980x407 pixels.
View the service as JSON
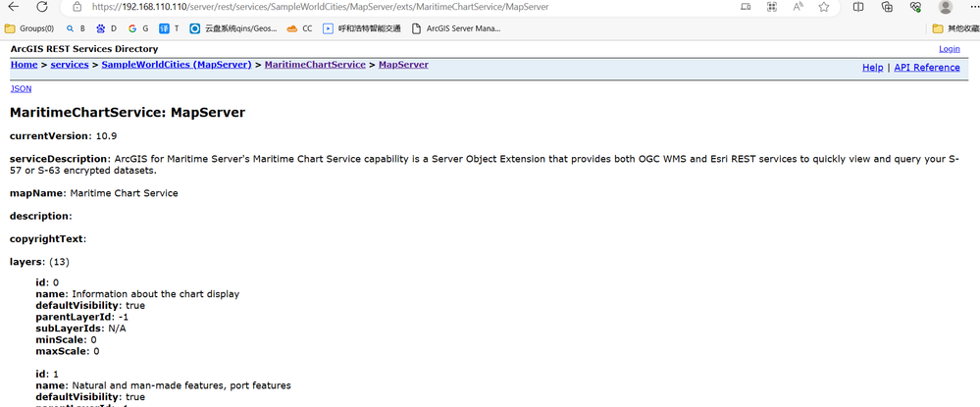21,89
